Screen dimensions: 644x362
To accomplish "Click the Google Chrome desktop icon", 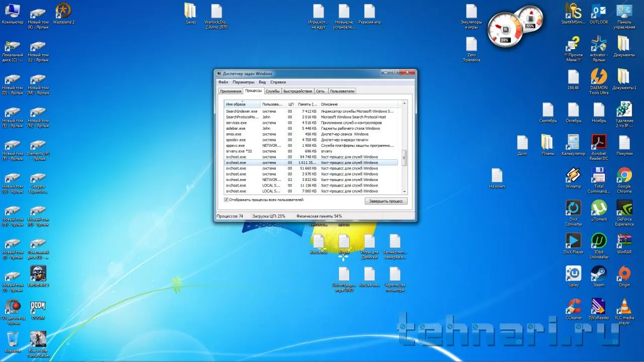I will pyautogui.click(x=624, y=175).
